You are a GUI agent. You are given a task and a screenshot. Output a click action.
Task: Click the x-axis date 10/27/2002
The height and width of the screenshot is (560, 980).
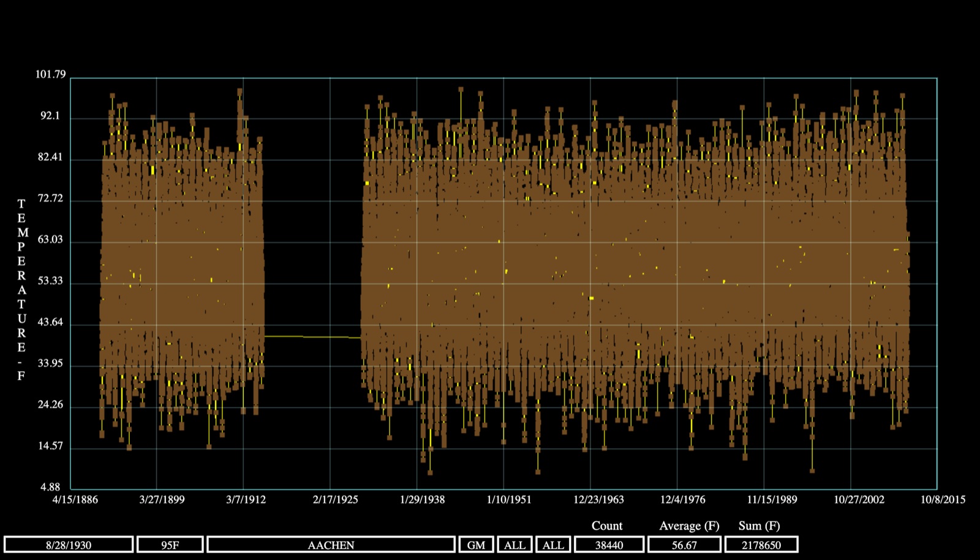859,499
